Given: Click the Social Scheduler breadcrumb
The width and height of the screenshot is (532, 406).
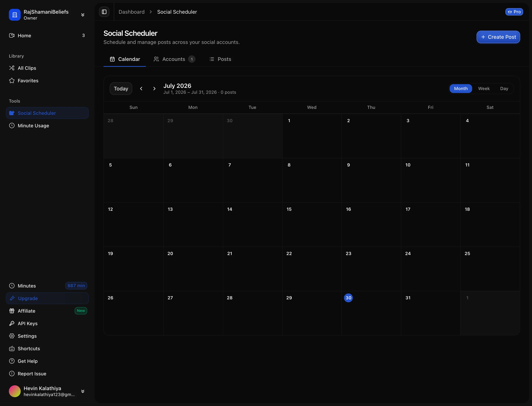Looking at the screenshot, I should pyautogui.click(x=177, y=12).
